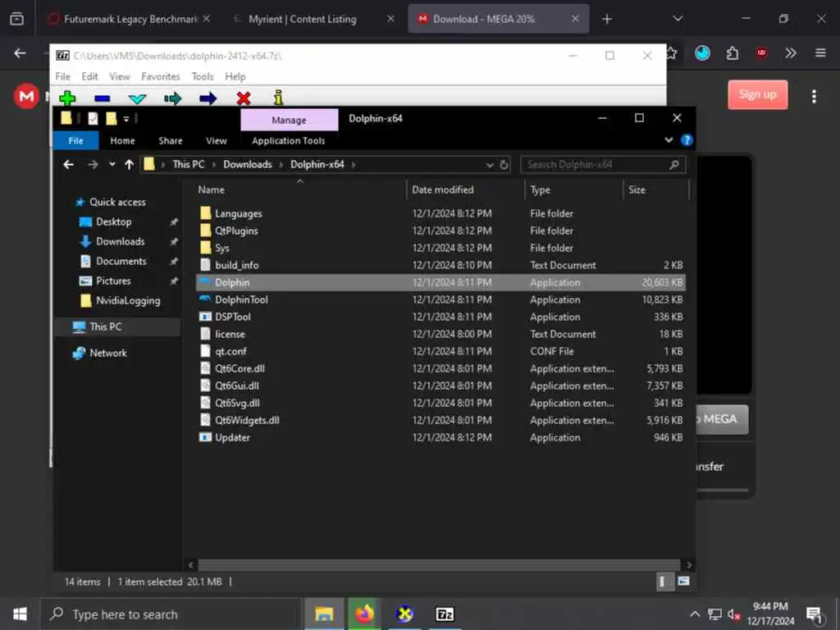Viewport: 840px width, 630px height.
Task: Select the Sys folder
Action: [221, 248]
